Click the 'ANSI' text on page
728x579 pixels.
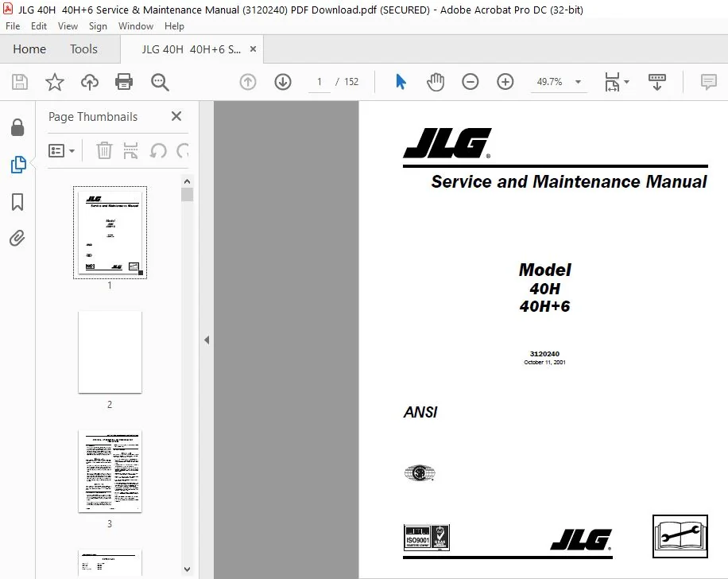[420, 412]
